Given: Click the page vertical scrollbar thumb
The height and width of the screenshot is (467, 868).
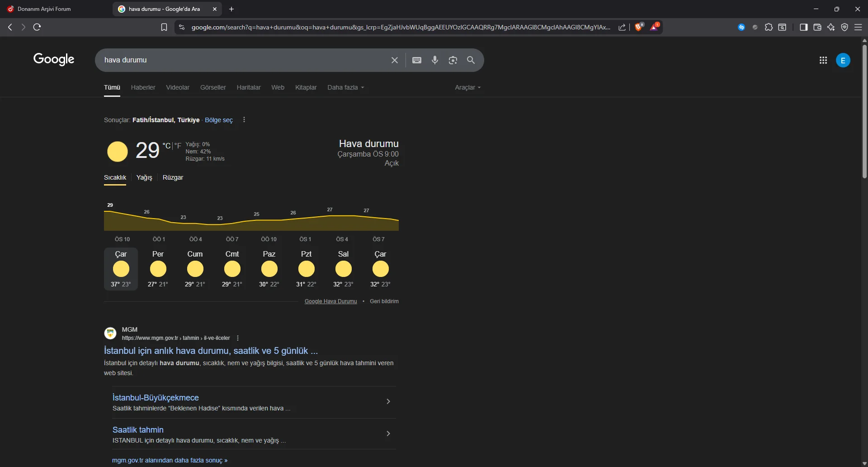Looking at the screenshot, I should pos(864,111).
